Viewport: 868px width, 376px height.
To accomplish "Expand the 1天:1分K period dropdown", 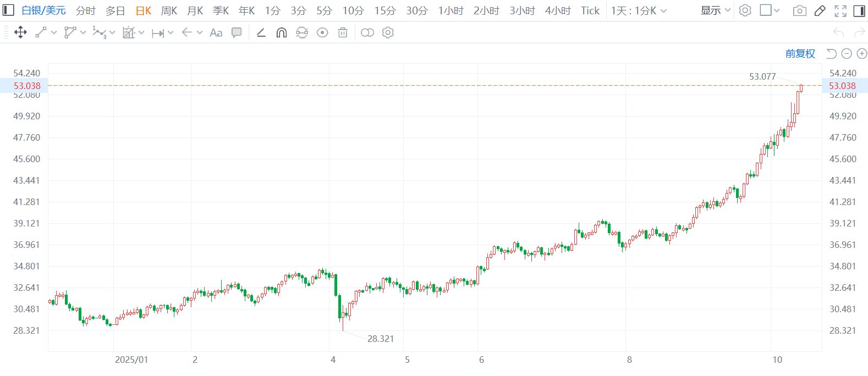I will [639, 10].
